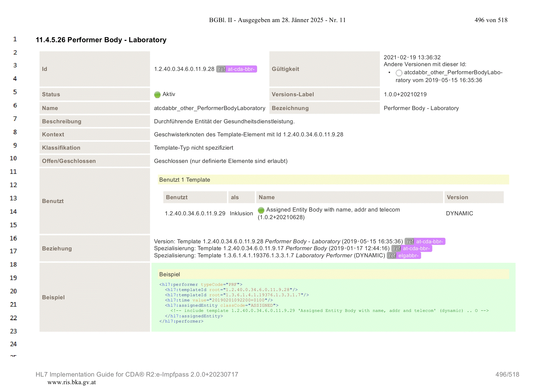Viewport: 555px width, 392px height.
Task: Click the DYNAMIC version cell
Action: pos(459,213)
